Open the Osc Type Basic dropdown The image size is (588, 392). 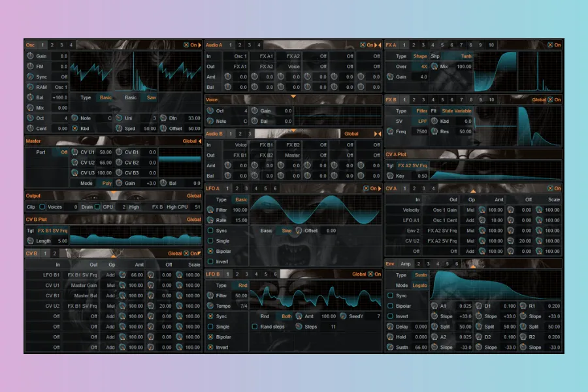105,97
